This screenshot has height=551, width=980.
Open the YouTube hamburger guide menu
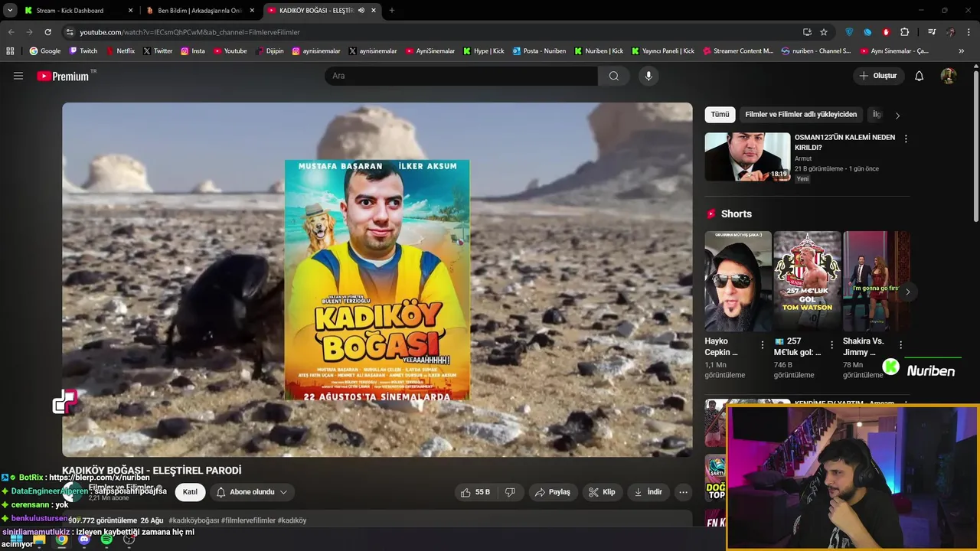[x=18, y=76]
